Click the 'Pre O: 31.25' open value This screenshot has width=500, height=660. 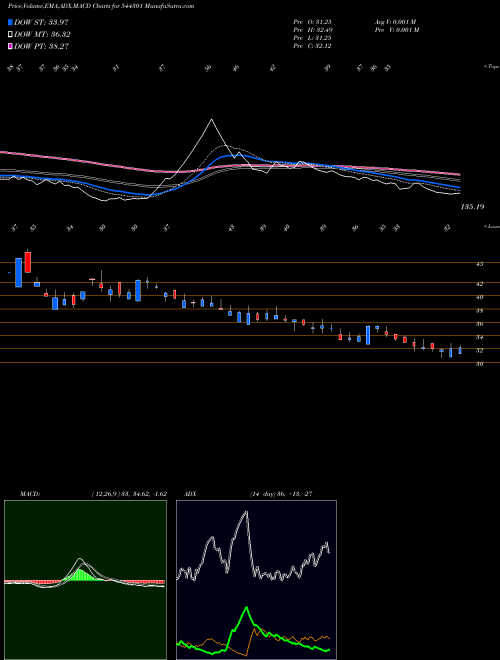pyautogui.click(x=312, y=22)
